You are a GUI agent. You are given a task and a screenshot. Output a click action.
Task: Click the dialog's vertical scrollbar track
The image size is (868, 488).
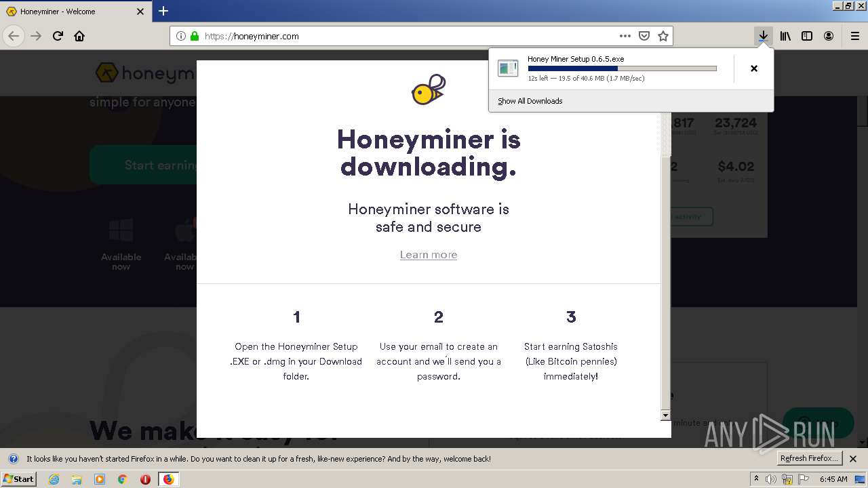[665, 285]
